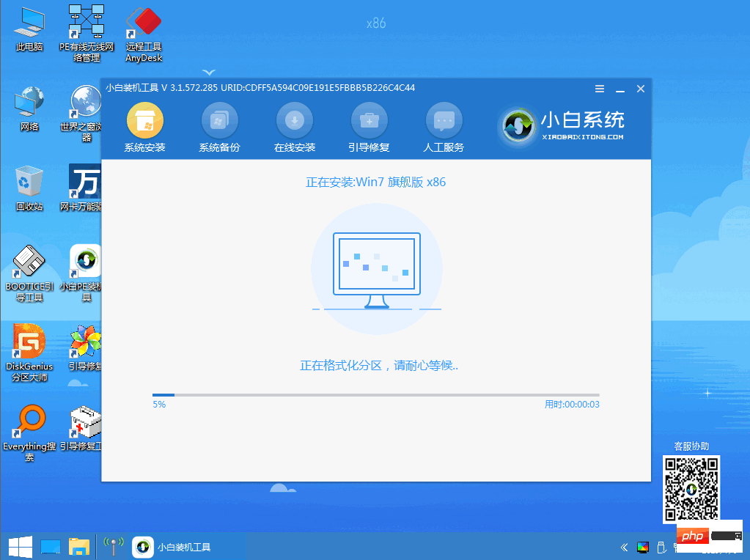Screen dimensions: 750x560
Task: Click the USB device tray icon
Action: coord(661,547)
